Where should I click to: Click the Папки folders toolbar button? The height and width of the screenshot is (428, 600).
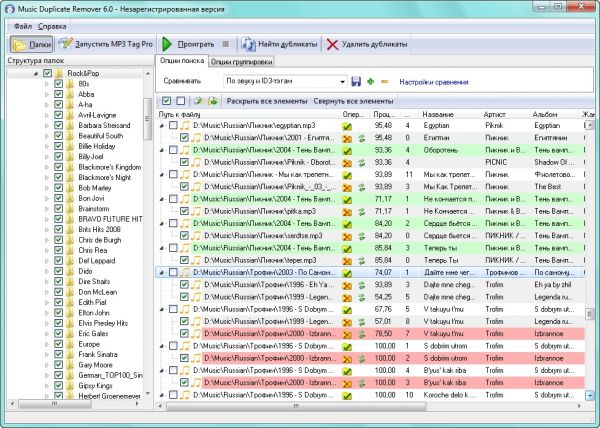coord(33,45)
